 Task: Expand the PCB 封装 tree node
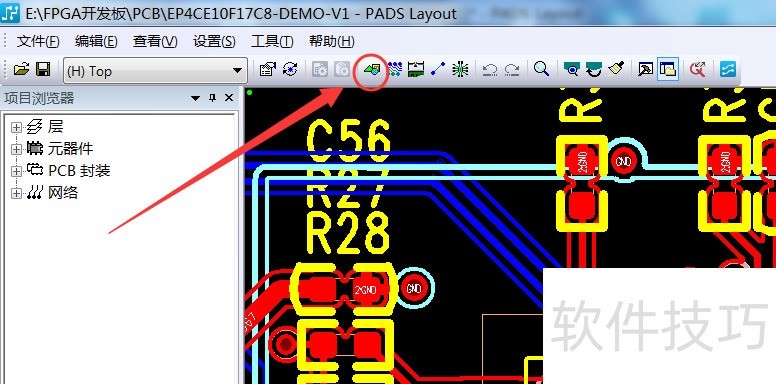point(16,171)
